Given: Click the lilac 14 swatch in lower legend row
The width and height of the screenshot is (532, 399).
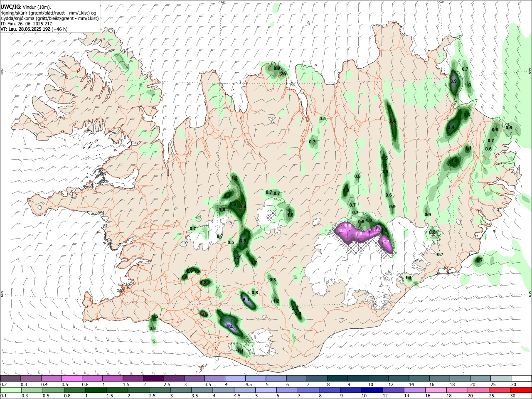Looking at the screenshot, I should [415, 390].
